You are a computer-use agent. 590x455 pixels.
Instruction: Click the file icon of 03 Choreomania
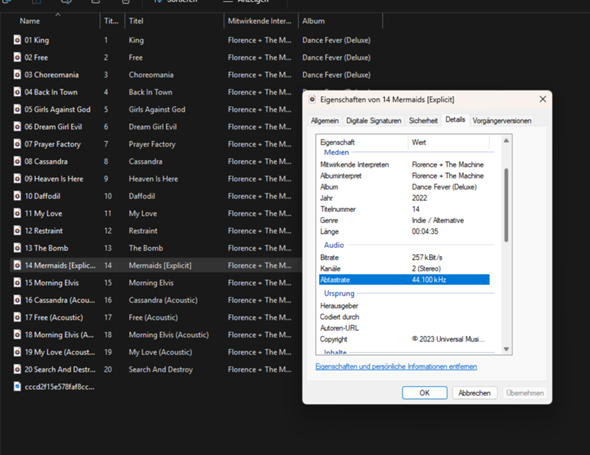point(17,75)
